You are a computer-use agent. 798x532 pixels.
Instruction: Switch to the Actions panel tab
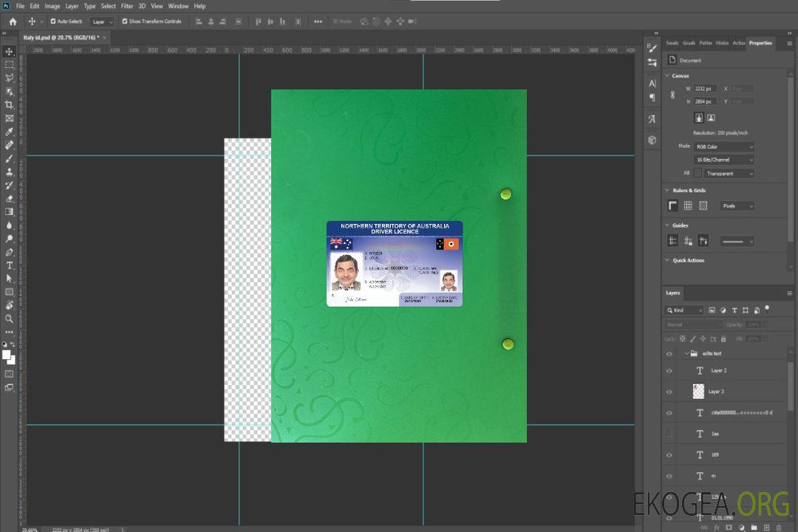tap(738, 43)
